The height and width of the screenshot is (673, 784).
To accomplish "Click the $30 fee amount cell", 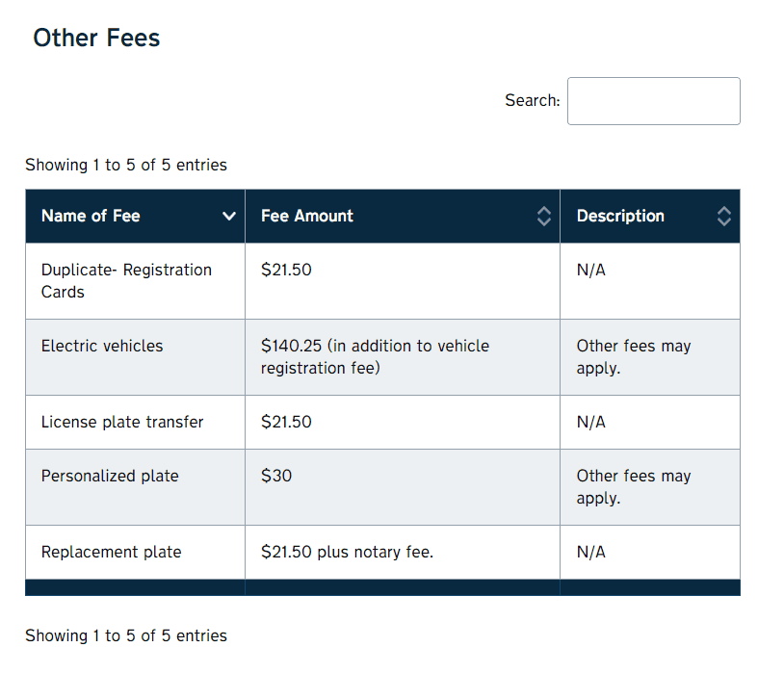I will [403, 487].
